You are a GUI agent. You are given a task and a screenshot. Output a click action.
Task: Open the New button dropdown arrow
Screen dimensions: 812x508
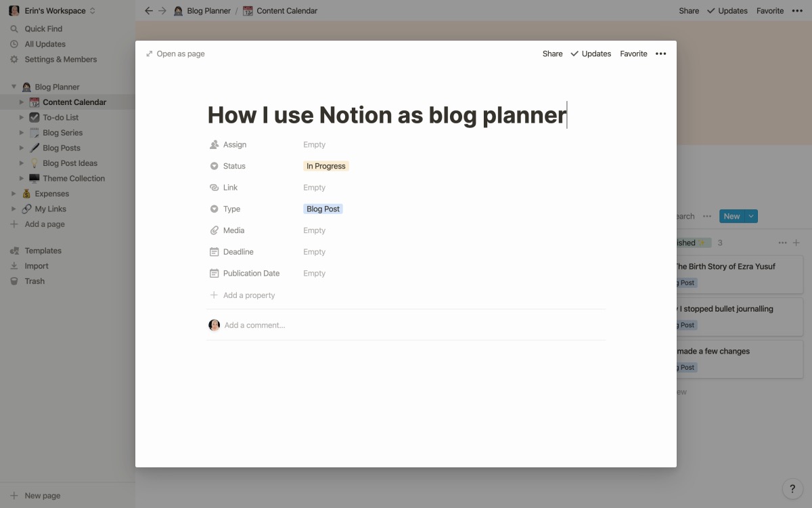click(x=751, y=216)
